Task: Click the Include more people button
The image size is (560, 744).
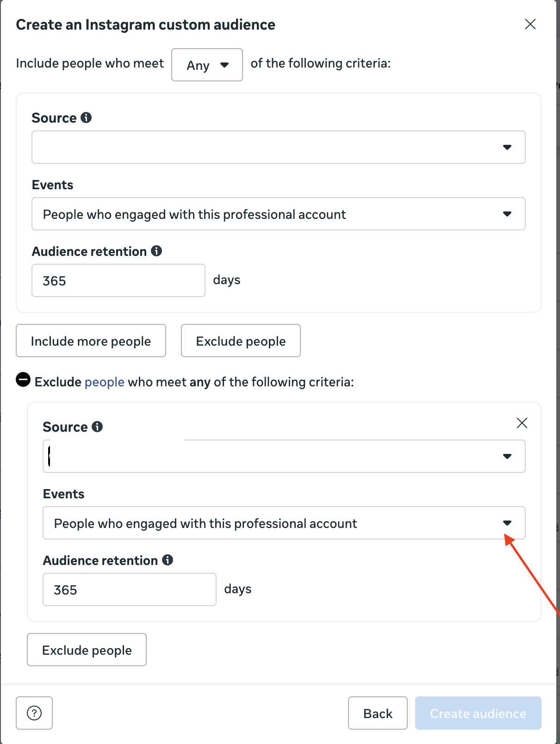Action: point(91,341)
